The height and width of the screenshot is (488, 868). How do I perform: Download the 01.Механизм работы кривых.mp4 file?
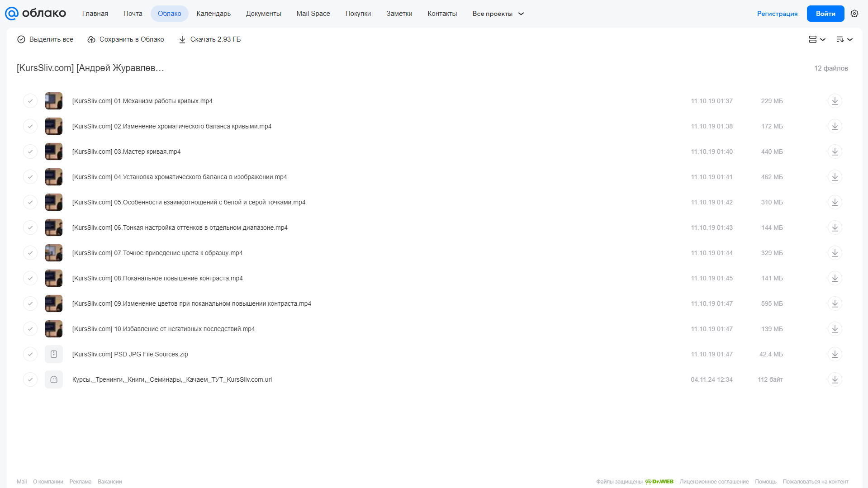coord(835,101)
